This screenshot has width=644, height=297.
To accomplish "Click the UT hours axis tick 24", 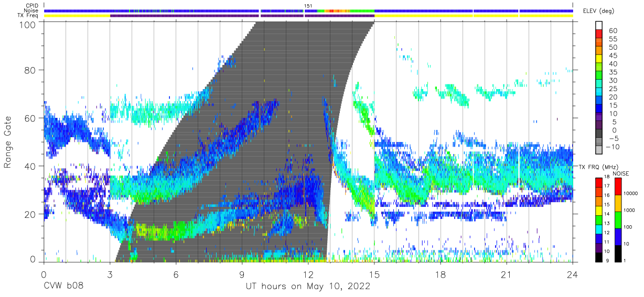I will [572, 274].
